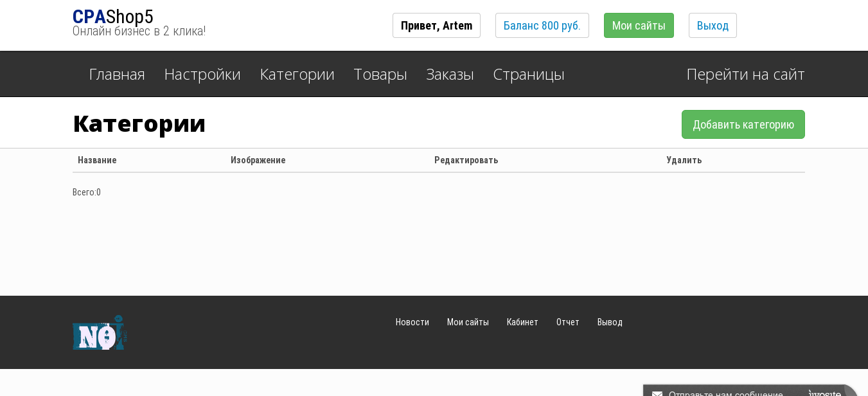Open 'Вывод' footer link
868x396 pixels.
click(610, 322)
